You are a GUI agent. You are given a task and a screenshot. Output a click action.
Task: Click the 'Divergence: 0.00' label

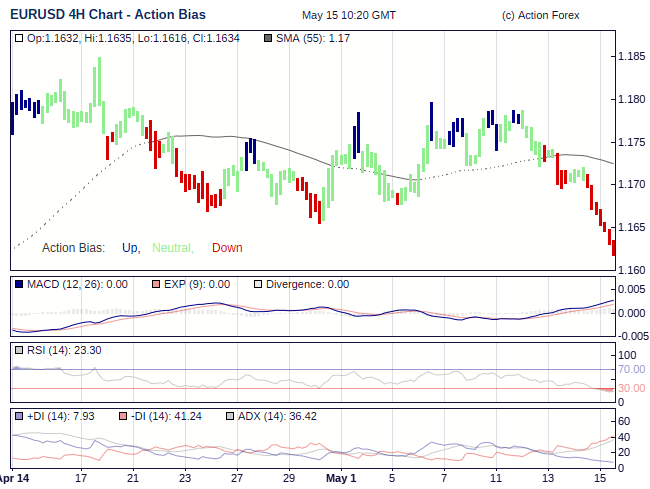pos(308,284)
